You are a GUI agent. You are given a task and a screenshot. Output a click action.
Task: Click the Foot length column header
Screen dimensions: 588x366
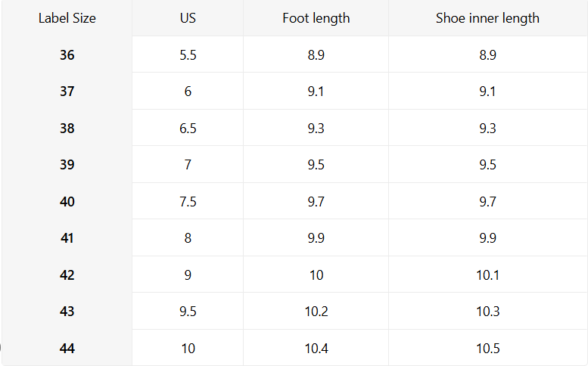(x=316, y=18)
